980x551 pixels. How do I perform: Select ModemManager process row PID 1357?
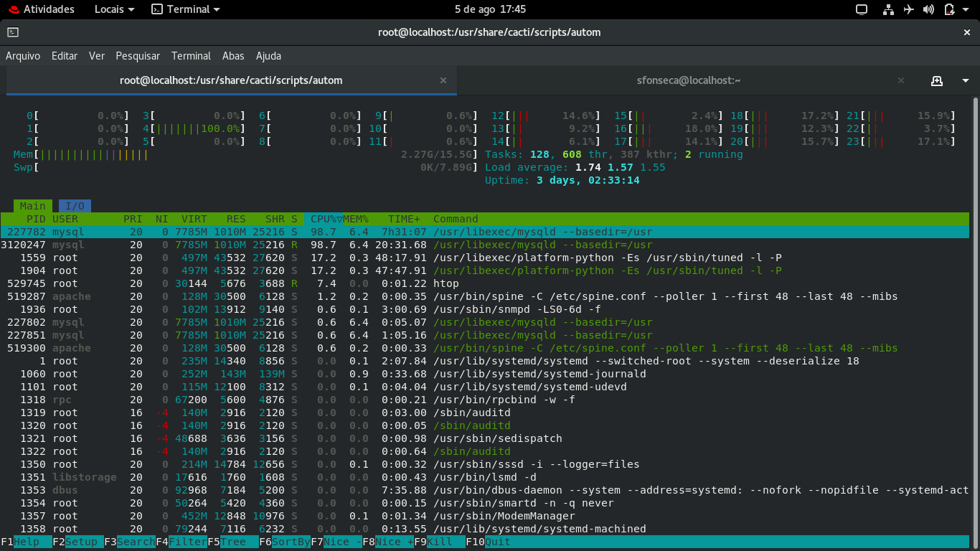[485, 516]
